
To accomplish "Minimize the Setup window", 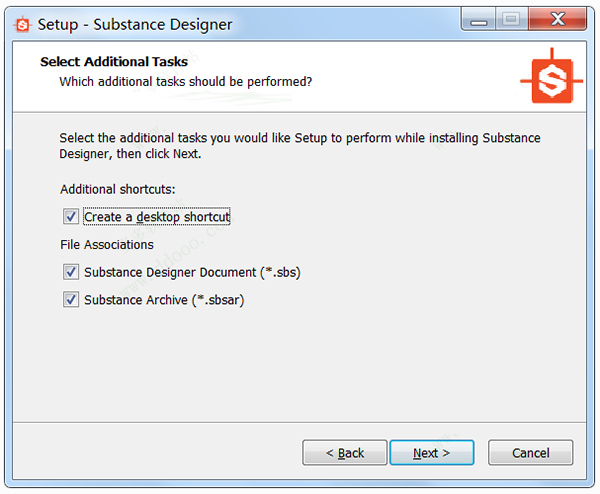I will tap(479, 19).
